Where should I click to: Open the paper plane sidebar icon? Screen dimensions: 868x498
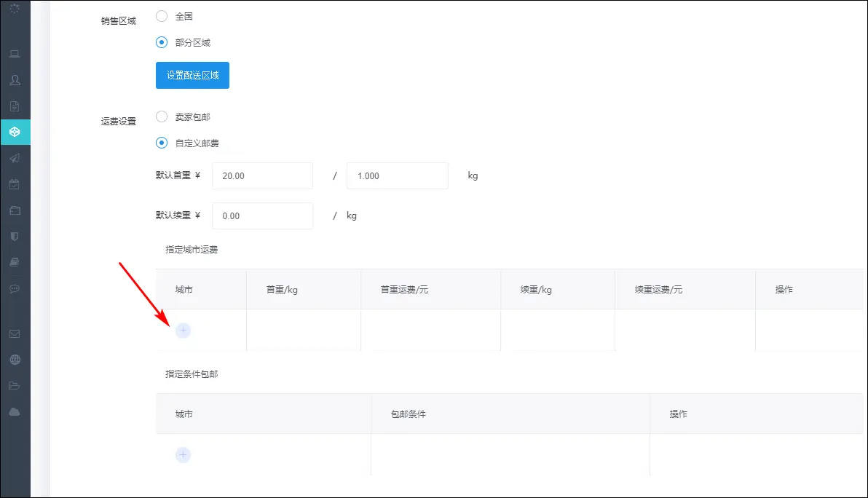point(15,158)
